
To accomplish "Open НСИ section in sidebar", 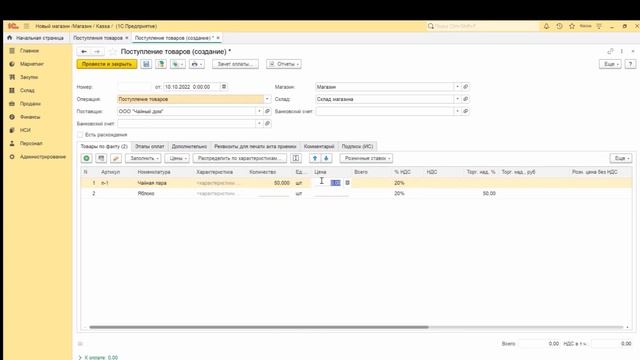I will pyautogui.click(x=25, y=130).
